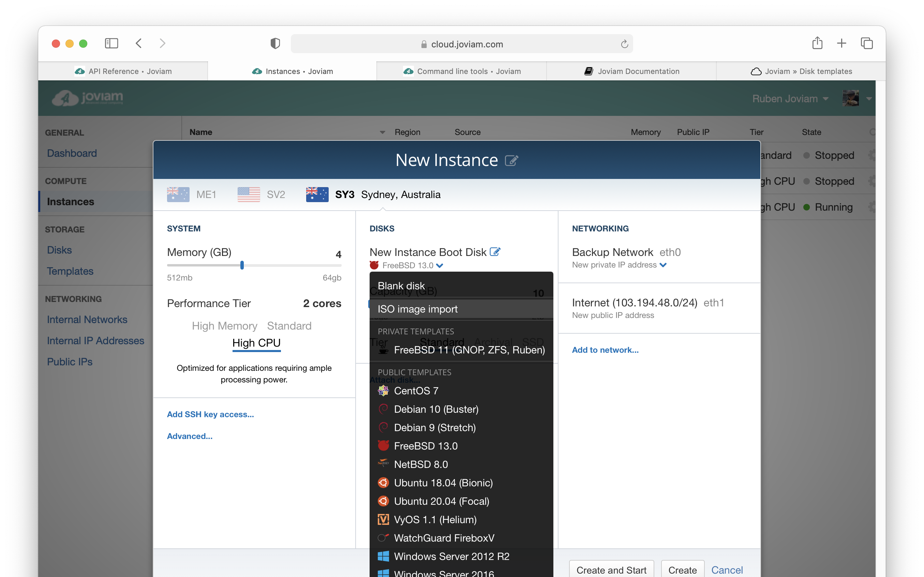Open the Advanced... system link
924x577 pixels.
tap(190, 436)
